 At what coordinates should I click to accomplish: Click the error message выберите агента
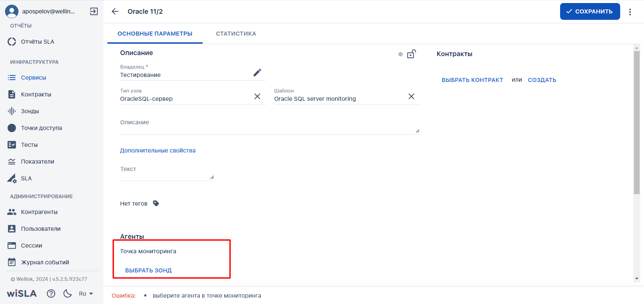(x=207, y=296)
